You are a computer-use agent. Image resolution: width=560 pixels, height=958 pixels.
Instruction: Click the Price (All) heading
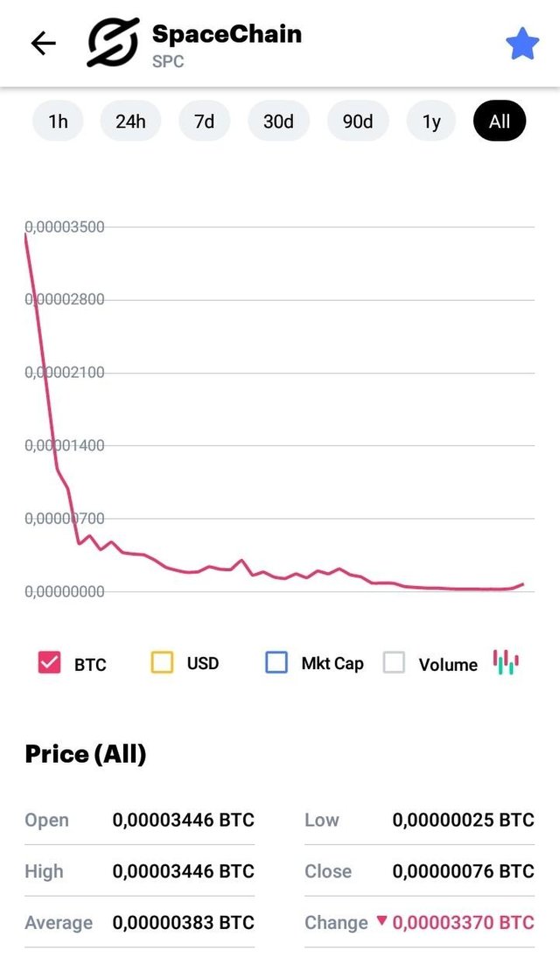86,754
